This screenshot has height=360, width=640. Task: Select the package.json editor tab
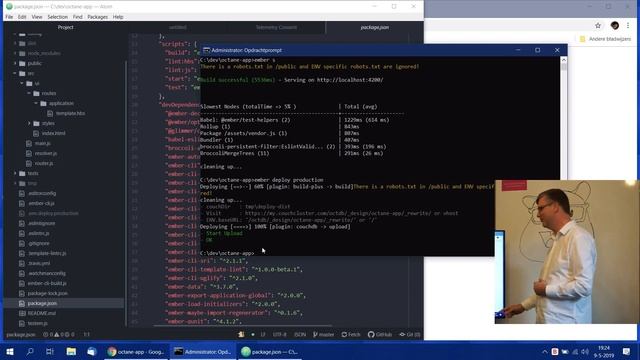pyautogui.click(x=374, y=27)
